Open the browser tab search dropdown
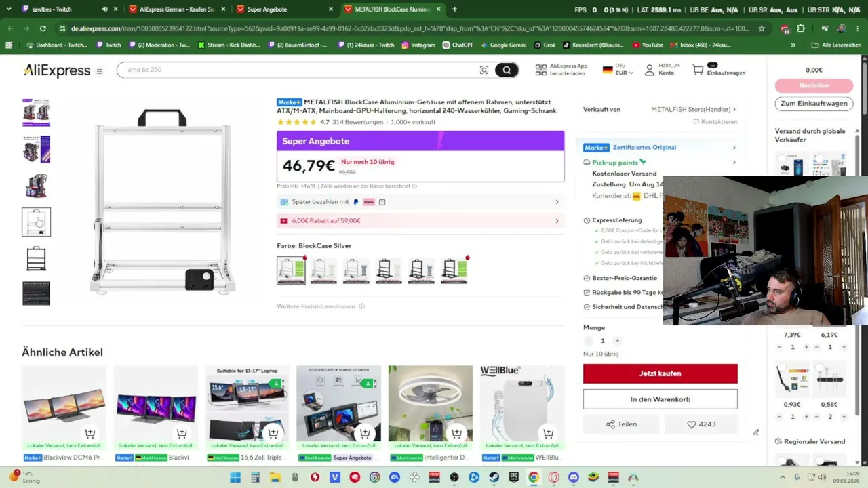 (9, 9)
